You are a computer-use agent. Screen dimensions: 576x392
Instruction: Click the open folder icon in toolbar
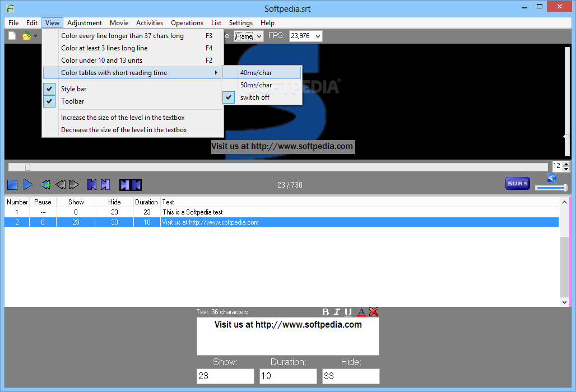[27, 36]
